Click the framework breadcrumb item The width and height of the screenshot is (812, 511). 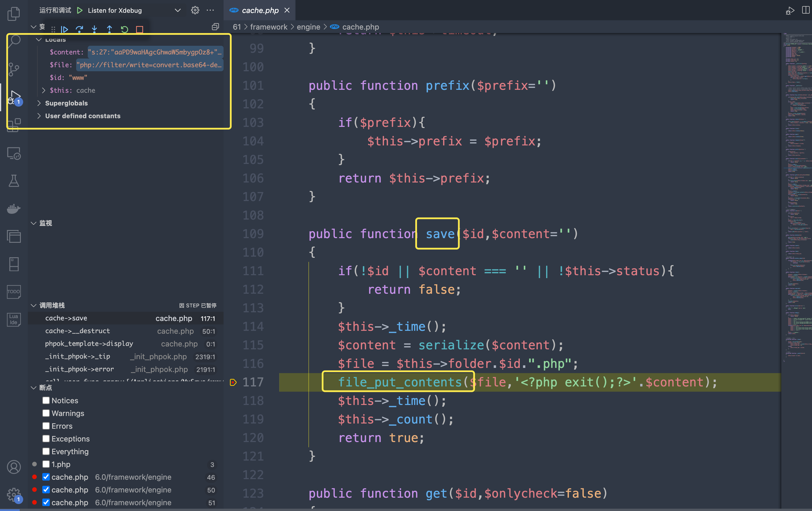coord(269,27)
